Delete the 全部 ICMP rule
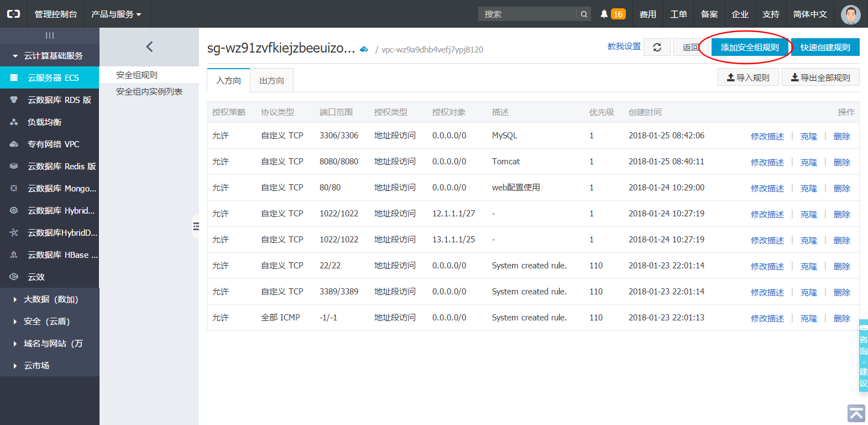 coord(842,318)
